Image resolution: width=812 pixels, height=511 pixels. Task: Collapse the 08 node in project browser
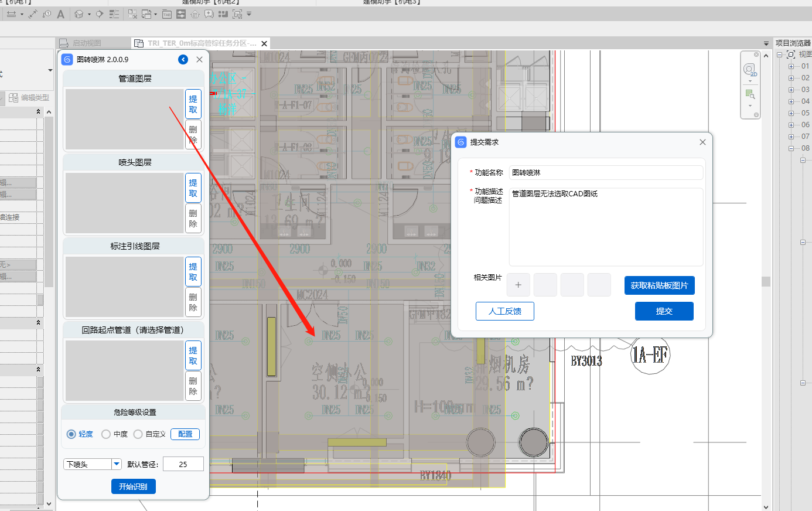point(791,148)
